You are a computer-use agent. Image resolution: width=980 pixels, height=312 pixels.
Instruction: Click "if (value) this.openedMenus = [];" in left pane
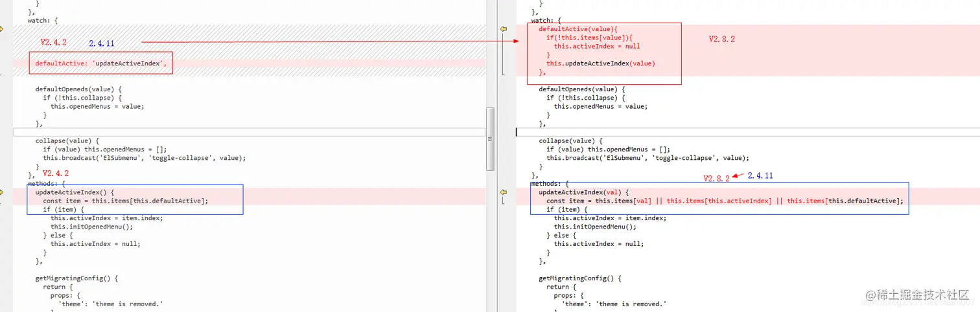[x=105, y=149]
